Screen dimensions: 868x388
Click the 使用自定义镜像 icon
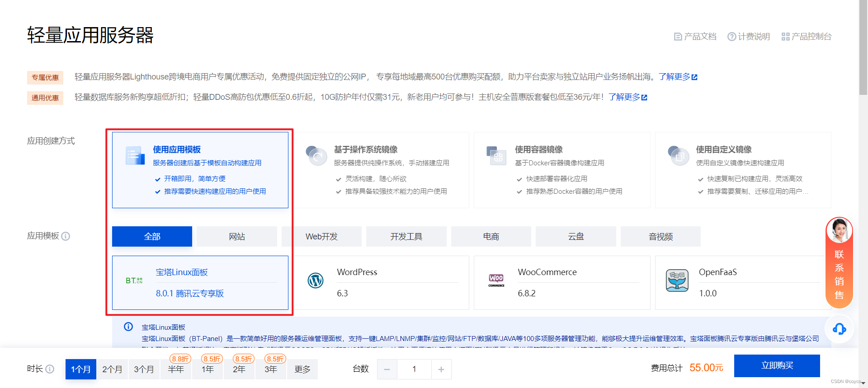[x=678, y=155]
